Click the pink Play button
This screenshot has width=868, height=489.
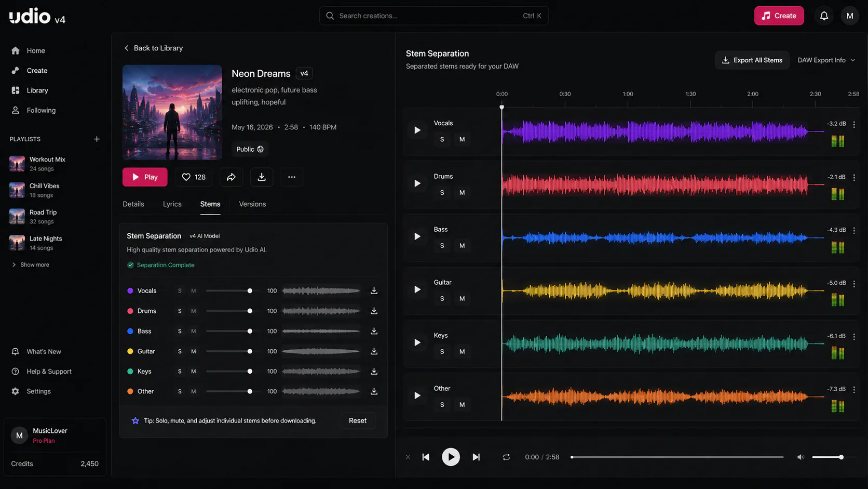[x=145, y=177]
